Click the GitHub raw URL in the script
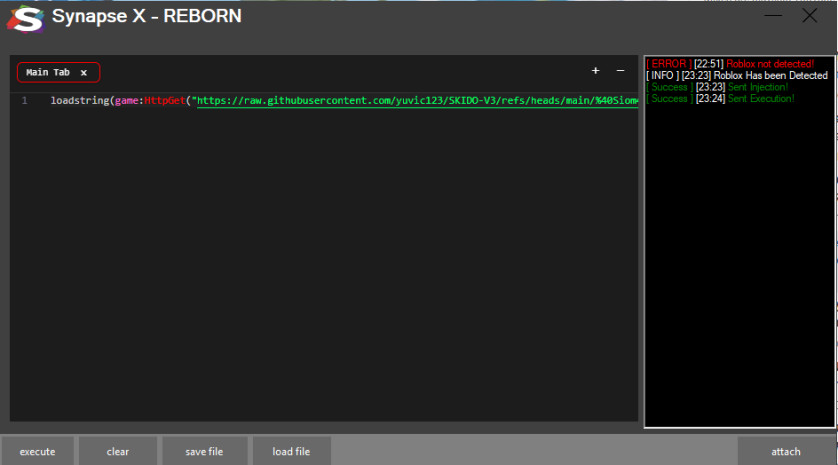Screen dimensions: 838x465 click(x=415, y=101)
